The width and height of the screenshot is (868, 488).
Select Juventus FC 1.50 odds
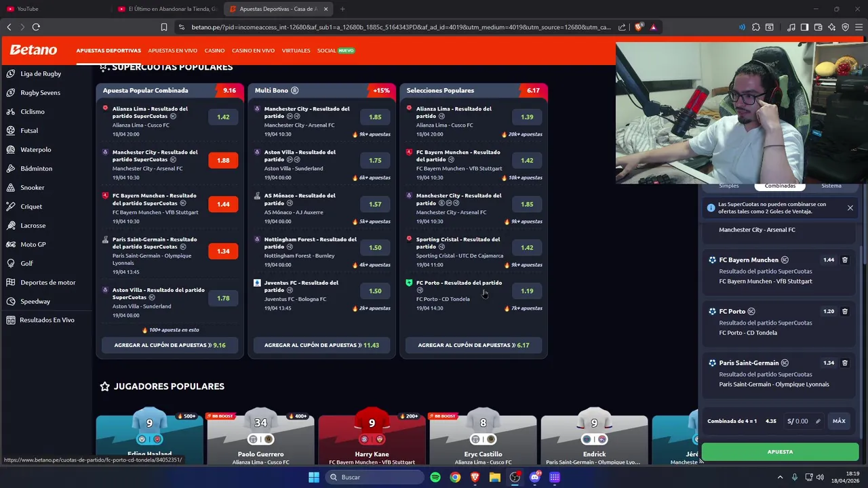click(375, 291)
